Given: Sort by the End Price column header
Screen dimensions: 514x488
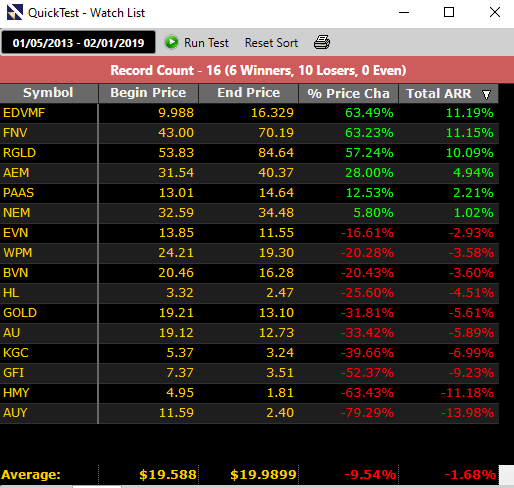Looking at the screenshot, I should point(248,93).
